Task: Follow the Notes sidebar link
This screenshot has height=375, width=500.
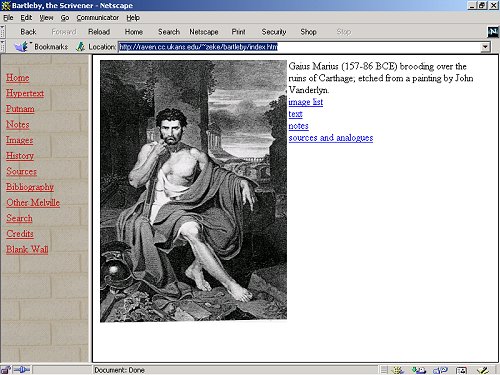Action: pyautogui.click(x=18, y=125)
